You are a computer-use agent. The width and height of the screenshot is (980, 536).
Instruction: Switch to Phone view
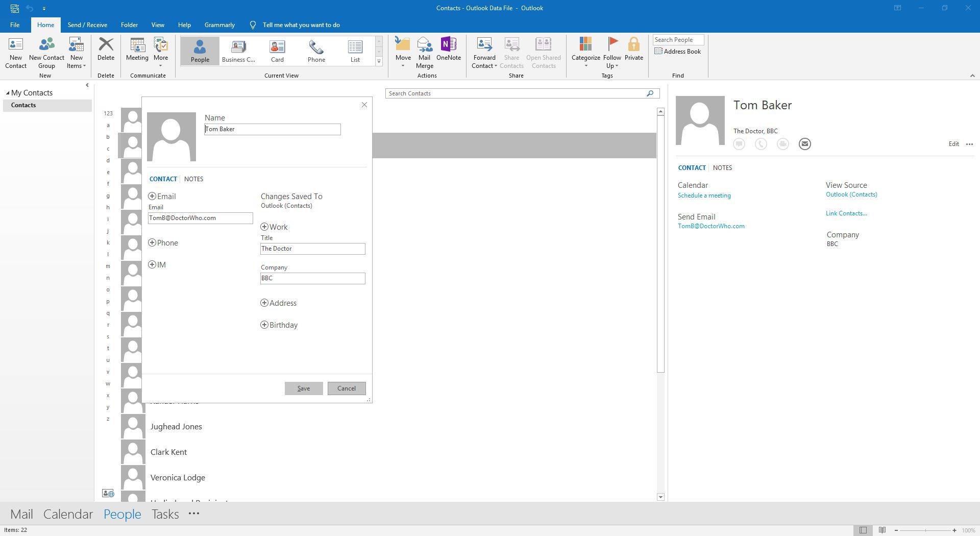[x=316, y=51]
